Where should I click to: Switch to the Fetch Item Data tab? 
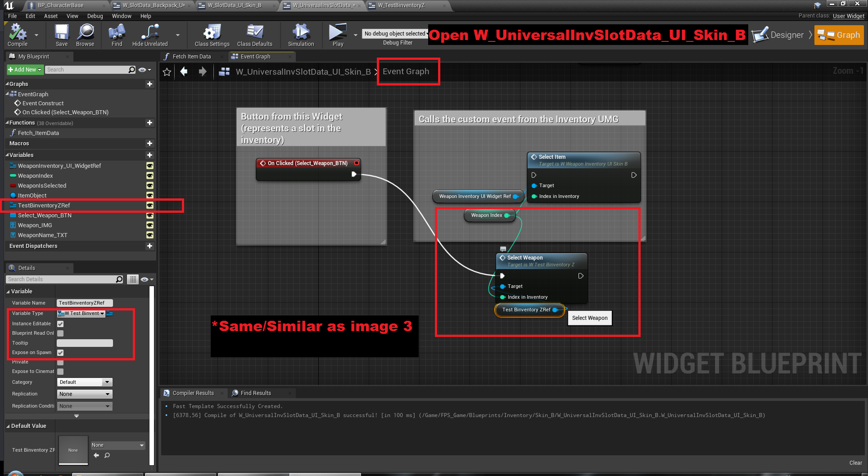[x=191, y=57]
